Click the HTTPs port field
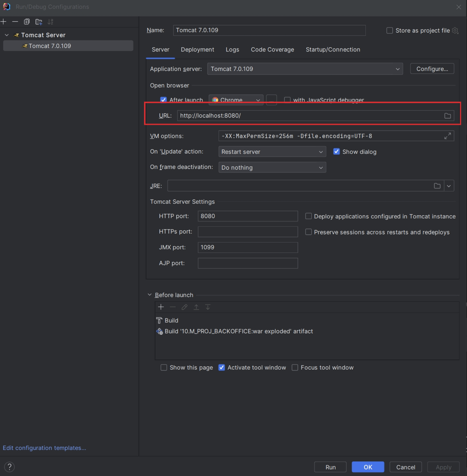This screenshot has height=476, width=467. (248, 232)
